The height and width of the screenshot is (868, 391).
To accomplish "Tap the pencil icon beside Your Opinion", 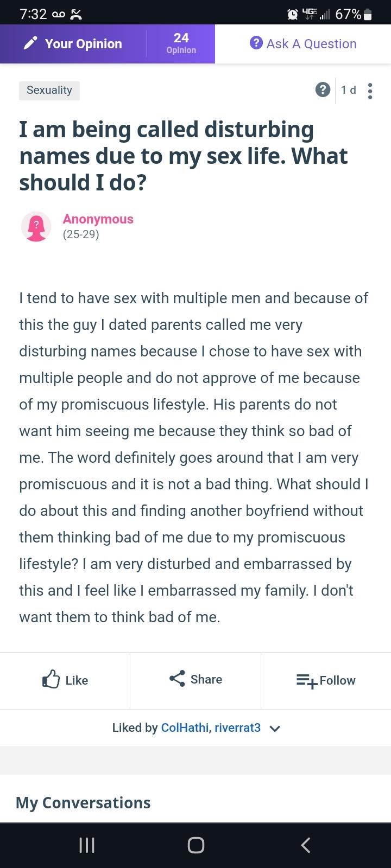I will pyautogui.click(x=30, y=44).
